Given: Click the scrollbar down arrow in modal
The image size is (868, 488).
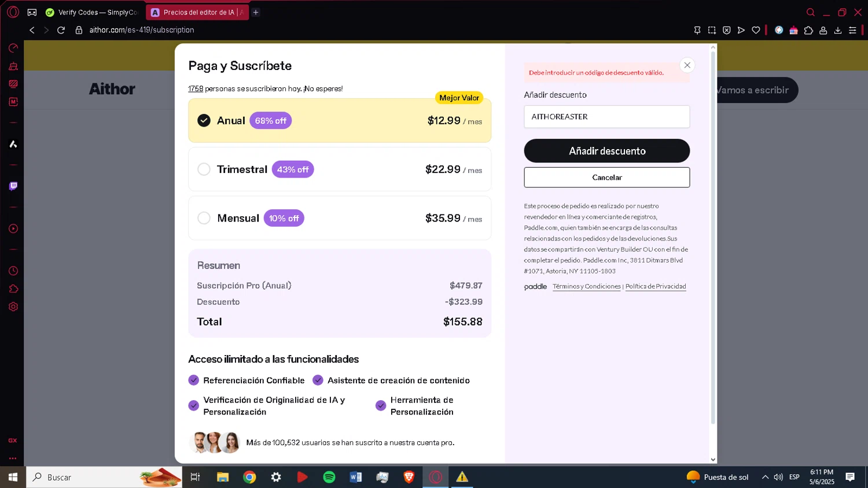Looking at the screenshot, I should tap(713, 460).
